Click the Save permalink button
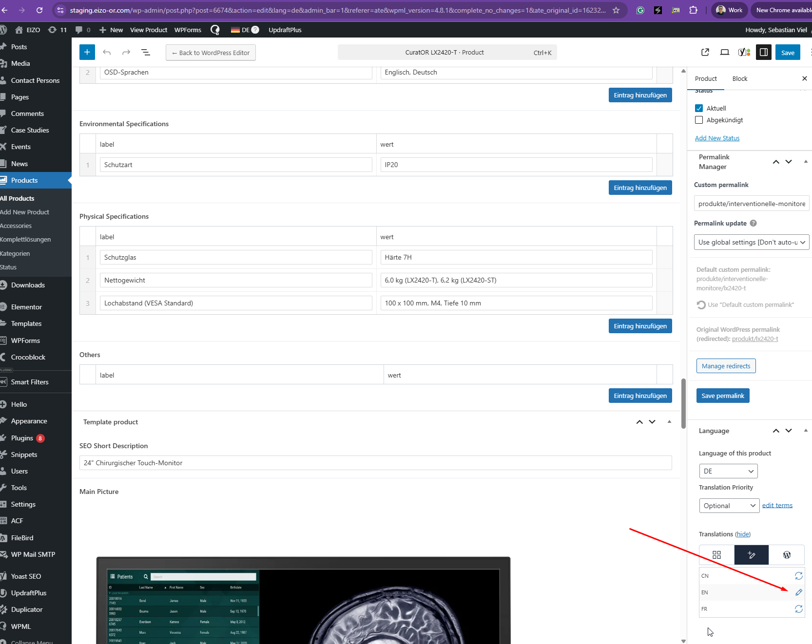 click(x=723, y=396)
